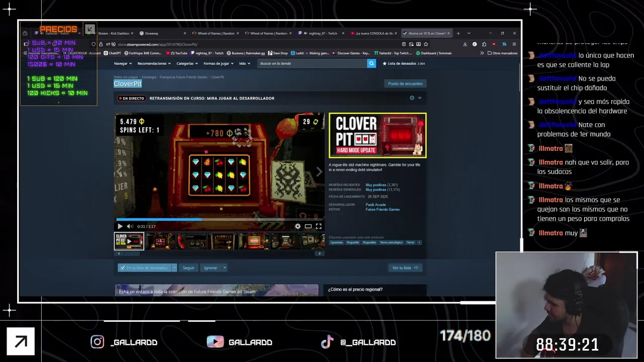Open the broadcast settings gear icon
Image resolution: width=644 pixels, height=362 pixels.
pos(412,98)
